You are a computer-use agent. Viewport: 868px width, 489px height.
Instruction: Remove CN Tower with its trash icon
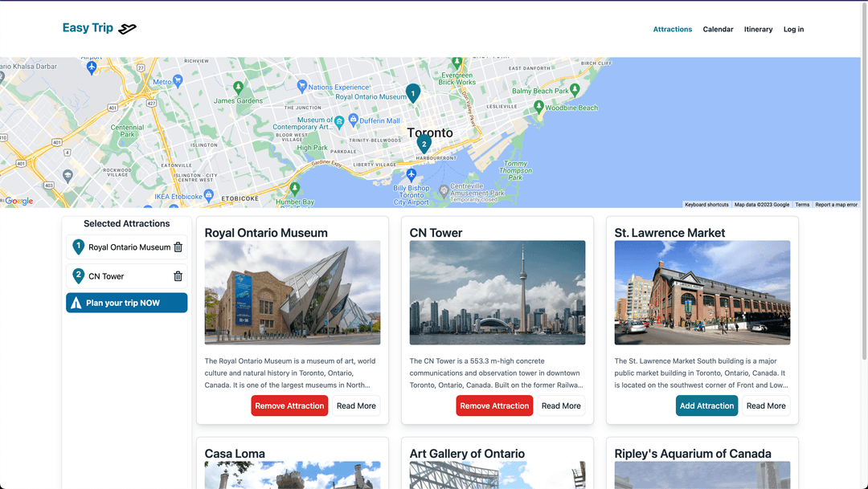tap(178, 276)
